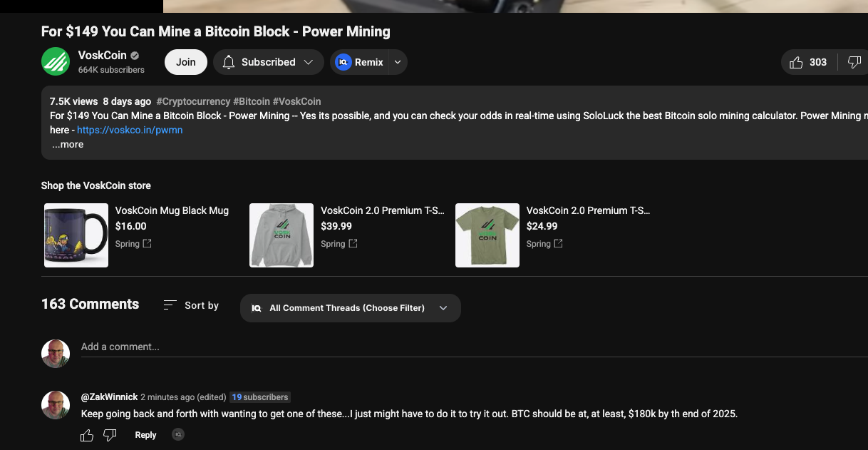Go to VoskCoin channel name

[x=103, y=56]
